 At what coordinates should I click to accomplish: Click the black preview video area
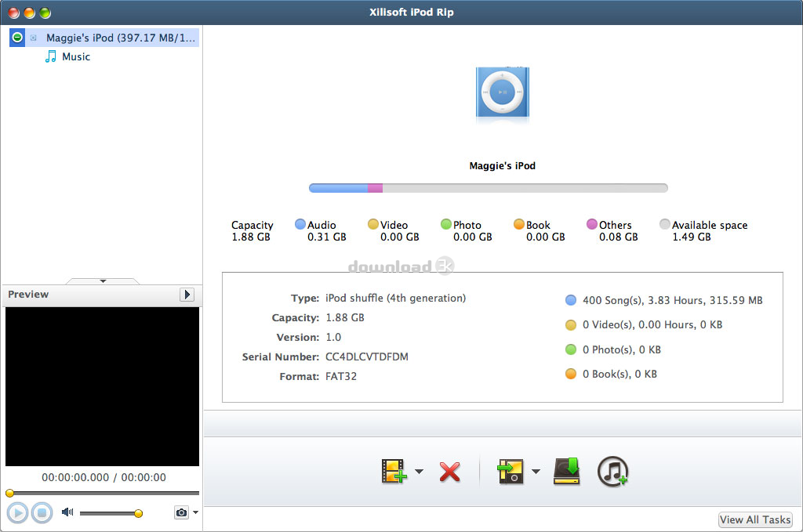(103, 387)
